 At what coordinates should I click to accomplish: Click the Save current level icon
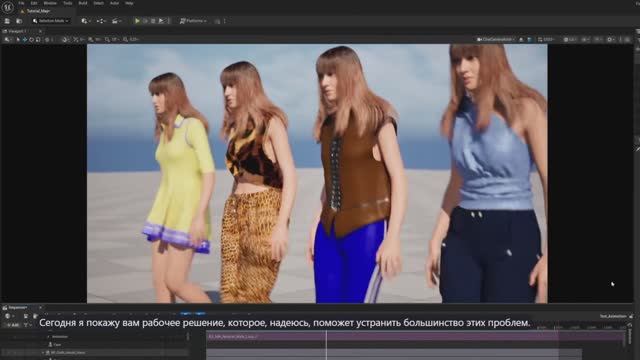coord(7,21)
